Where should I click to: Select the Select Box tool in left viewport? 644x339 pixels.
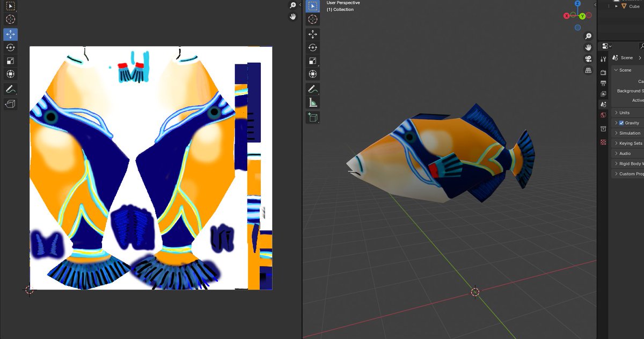[x=10, y=6]
